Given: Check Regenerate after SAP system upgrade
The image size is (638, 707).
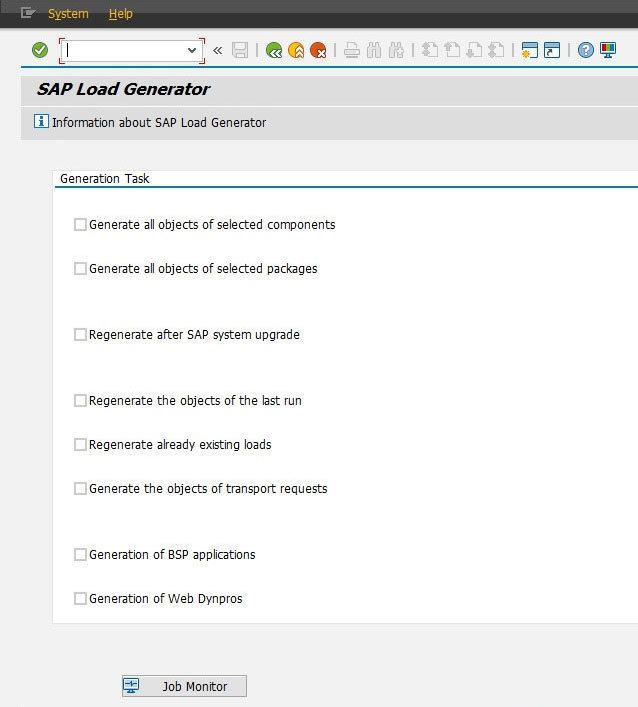Looking at the screenshot, I should (x=80, y=335).
